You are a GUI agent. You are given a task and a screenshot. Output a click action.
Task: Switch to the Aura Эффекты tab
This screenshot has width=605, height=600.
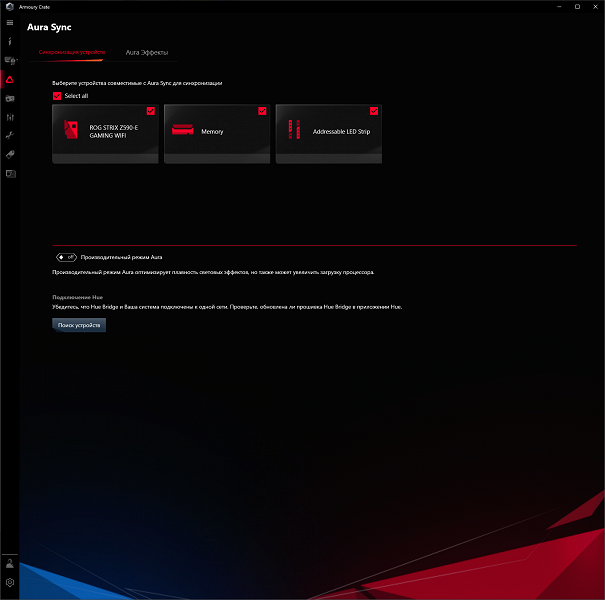point(147,52)
